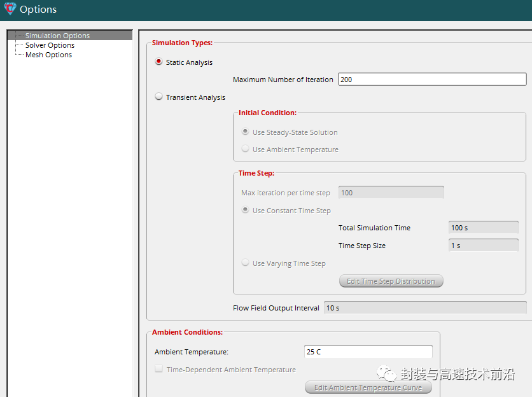Image resolution: width=532 pixels, height=397 pixels.
Task: Click the Simulation Types heading
Action: click(182, 43)
